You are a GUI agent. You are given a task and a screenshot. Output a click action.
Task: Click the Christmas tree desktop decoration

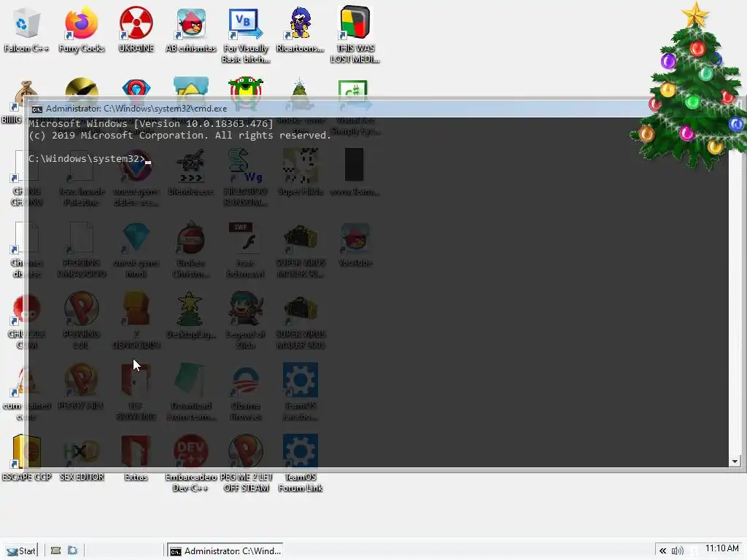691,86
